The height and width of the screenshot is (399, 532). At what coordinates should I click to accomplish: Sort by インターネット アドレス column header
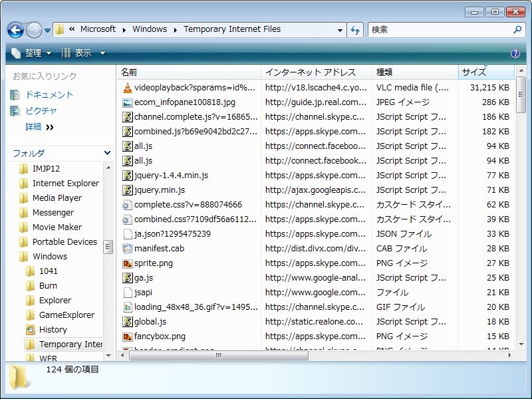coord(317,72)
